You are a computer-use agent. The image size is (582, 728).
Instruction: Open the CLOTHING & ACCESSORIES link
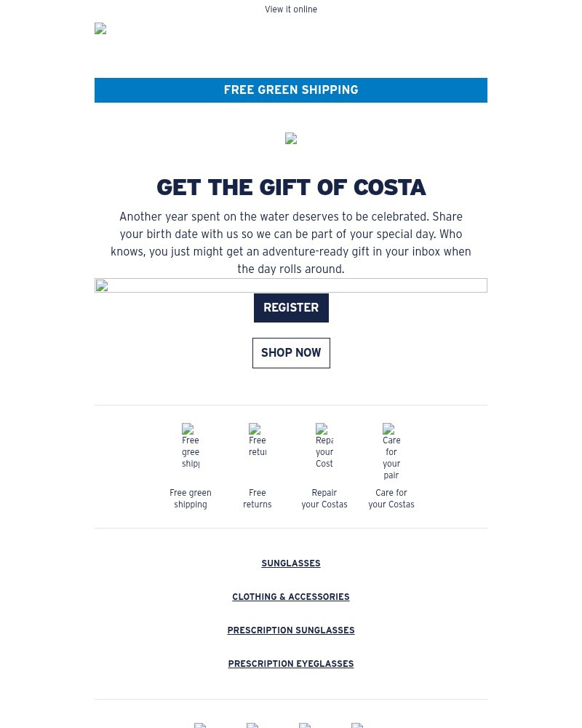(291, 597)
